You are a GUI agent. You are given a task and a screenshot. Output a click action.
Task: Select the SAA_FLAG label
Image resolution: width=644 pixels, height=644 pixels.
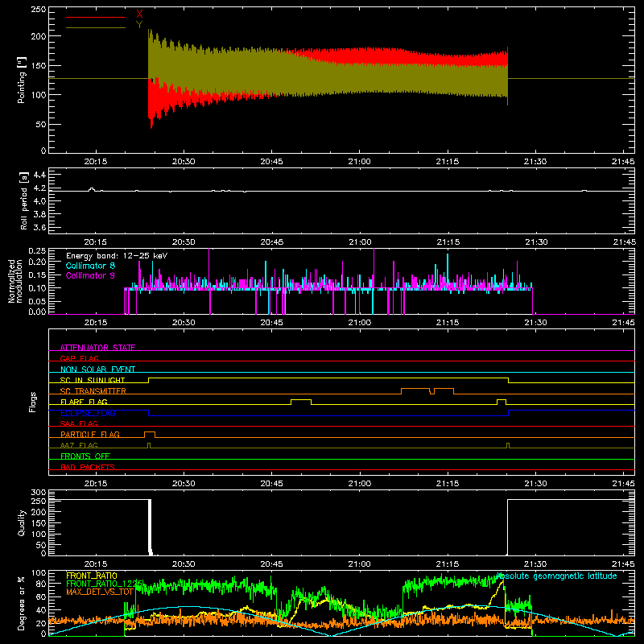tap(79, 423)
